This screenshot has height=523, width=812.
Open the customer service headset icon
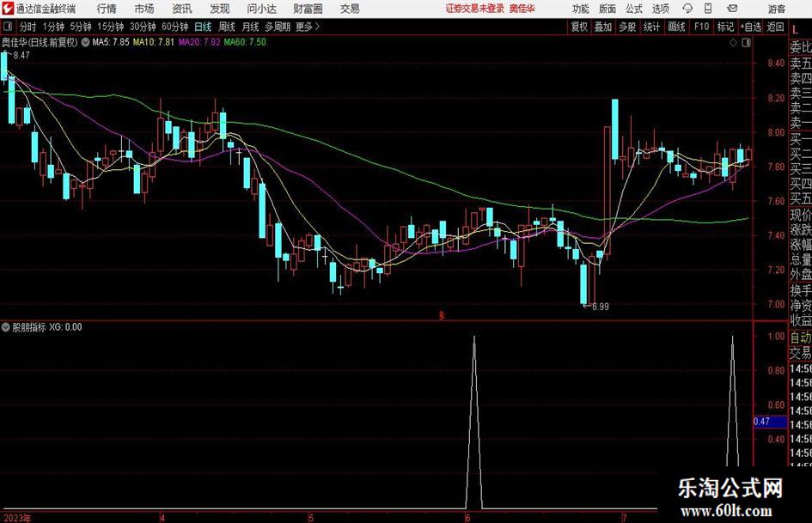(687, 9)
